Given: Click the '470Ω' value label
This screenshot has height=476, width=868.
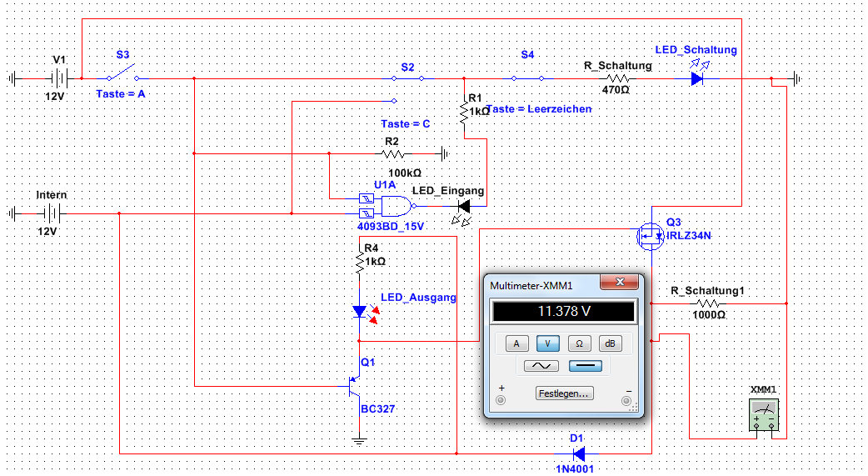Looking at the screenshot, I should [616, 90].
